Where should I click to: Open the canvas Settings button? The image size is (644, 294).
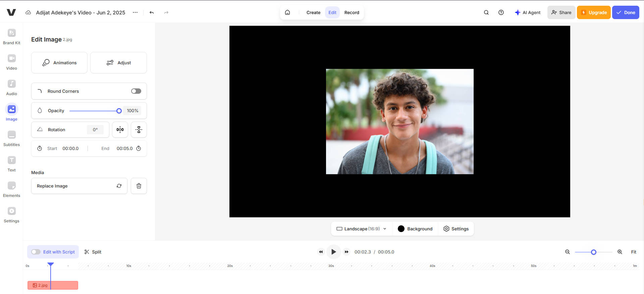coord(456,229)
